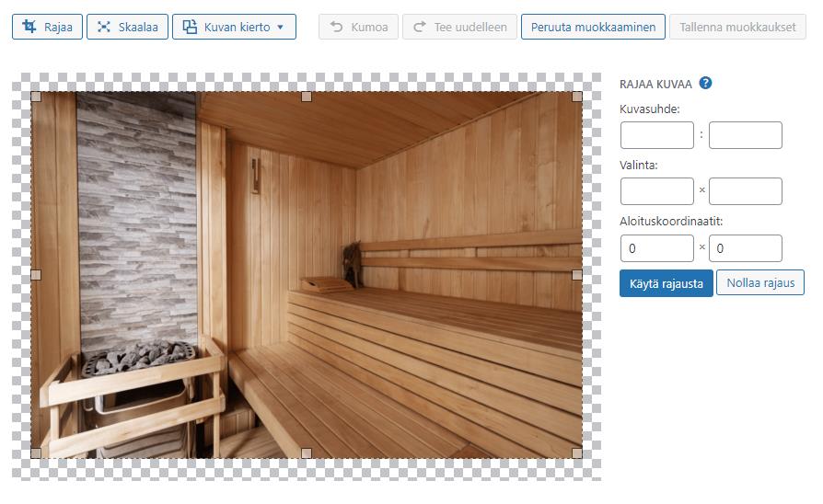Select the Rajaa crop tool
This screenshot has width=823, height=504.
click(x=48, y=28)
